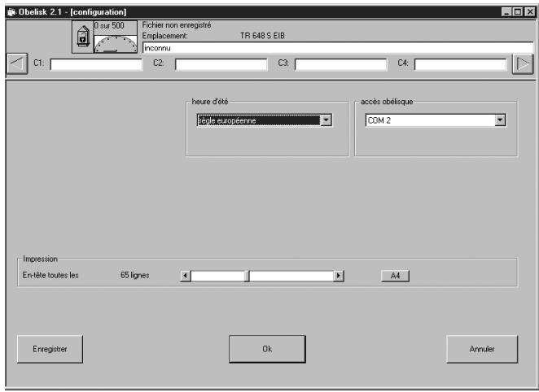This screenshot has height=392, width=539.
Task: Go to next channels with right arrow
Action: coord(523,63)
